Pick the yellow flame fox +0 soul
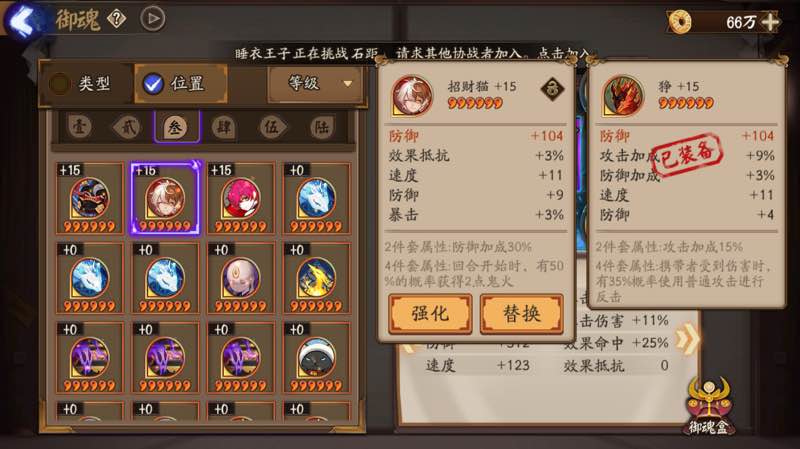The height and width of the screenshot is (449, 800). [x=316, y=278]
